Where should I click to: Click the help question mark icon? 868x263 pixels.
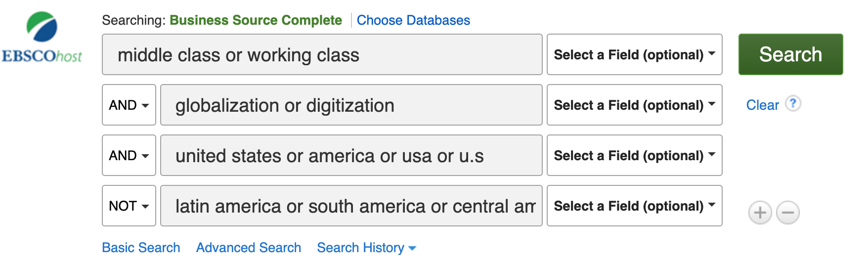tap(793, 104)
